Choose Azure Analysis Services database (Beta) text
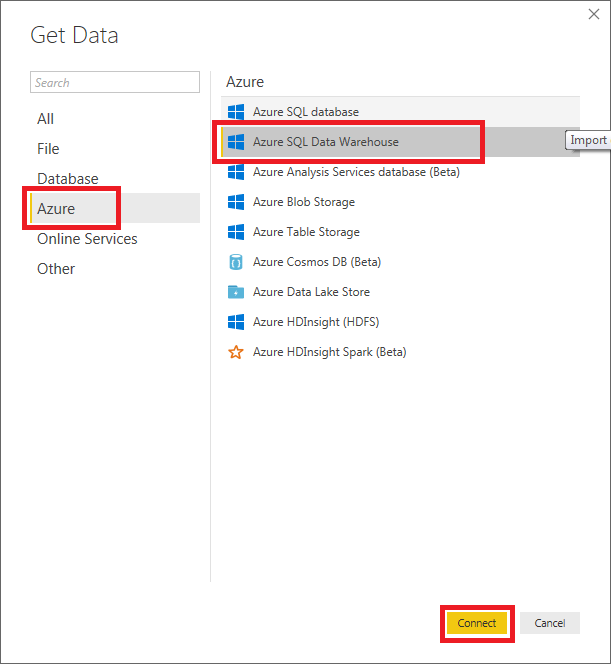 (x=356, y=172)
